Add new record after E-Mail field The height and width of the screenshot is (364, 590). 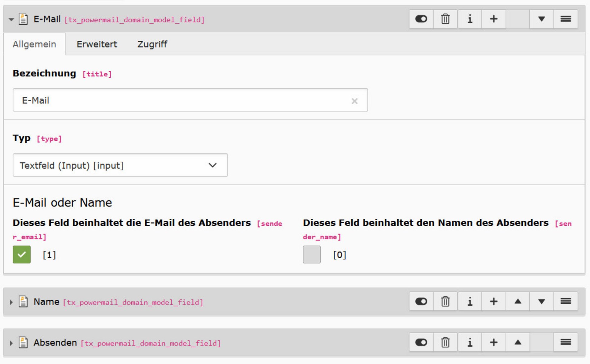pyautogui.click(x=494, y=19)
